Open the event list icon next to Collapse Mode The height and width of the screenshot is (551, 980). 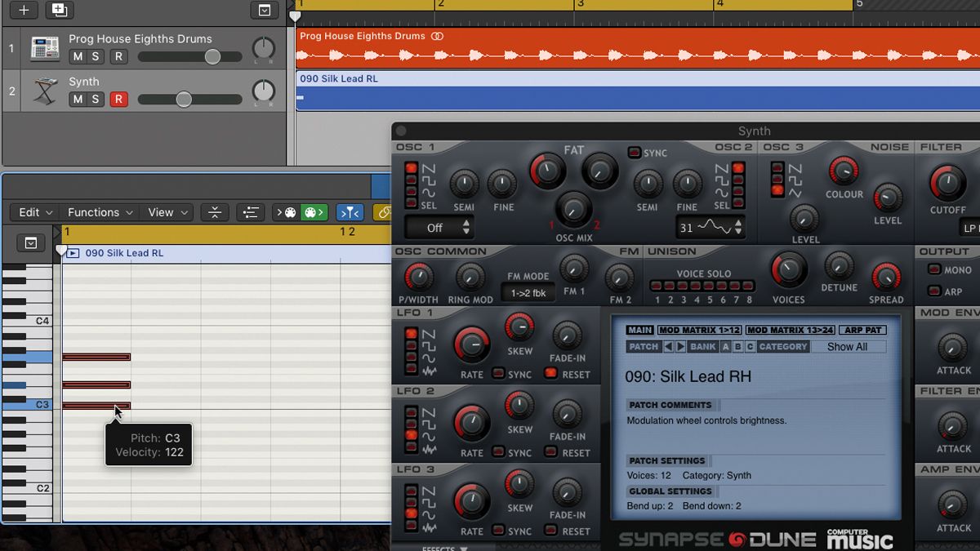coord(251,212)
